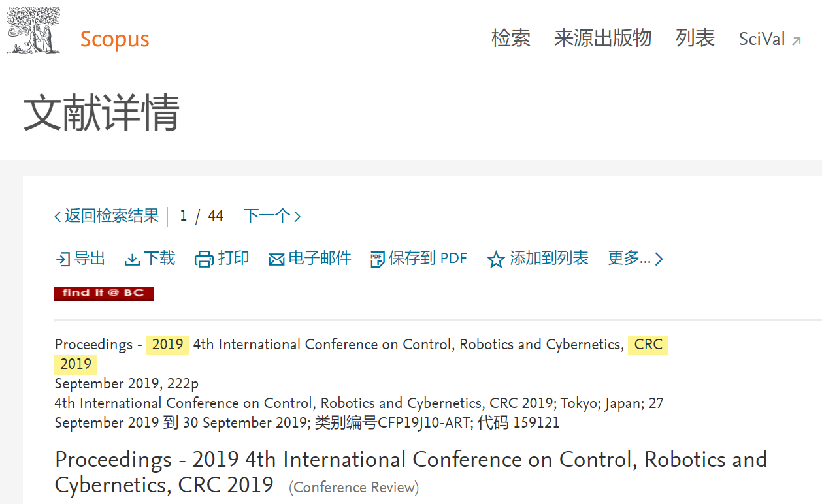Click the right chevron after 下一个
Viewport: 822px width, 504px height.
point(297,216)
